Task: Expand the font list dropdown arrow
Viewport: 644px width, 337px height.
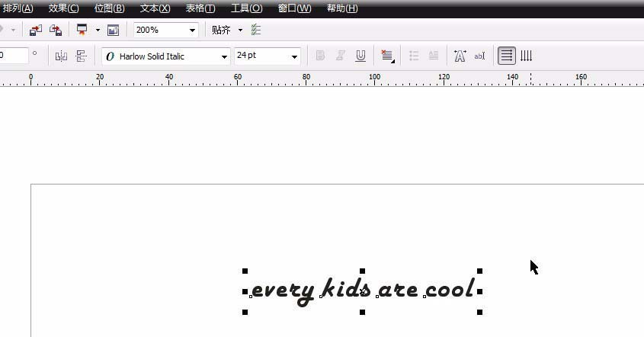Action: click(224, 56)
